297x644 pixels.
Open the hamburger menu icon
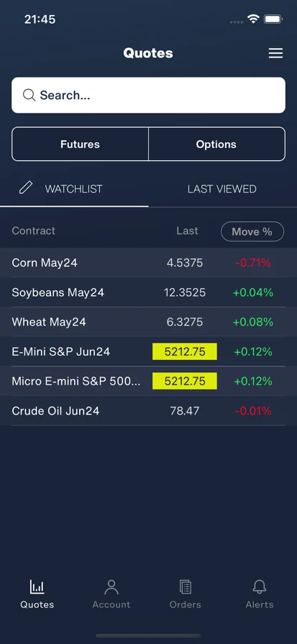275,53
